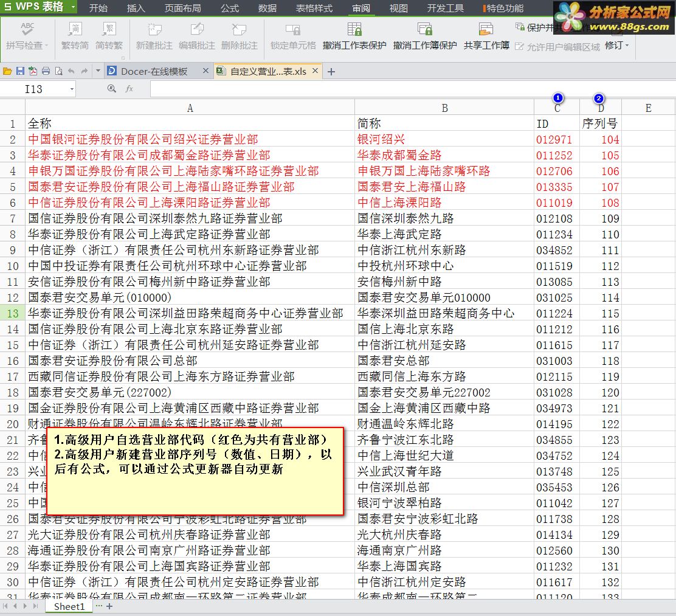This screenshot has width=676, height=616.
Task: Select the Sheet1 sheet tab
Action: pyautogui.click(x=69, y=606)
